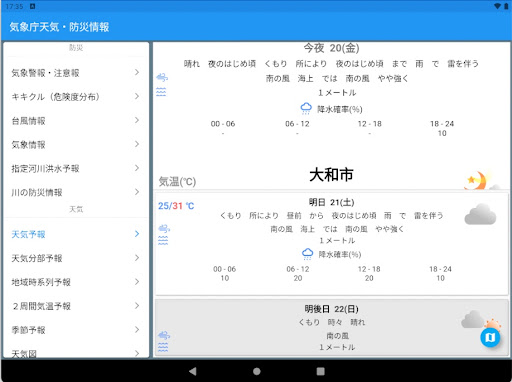Tap tomorrow's rain probability cloud icon
The image size is (512, 382).
click(307, 254)
